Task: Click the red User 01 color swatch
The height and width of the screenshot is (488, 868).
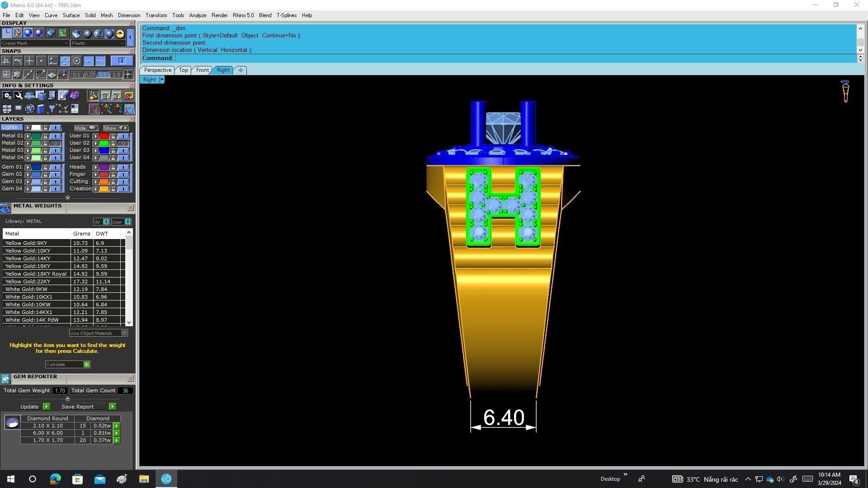Action: click(104, 136)
